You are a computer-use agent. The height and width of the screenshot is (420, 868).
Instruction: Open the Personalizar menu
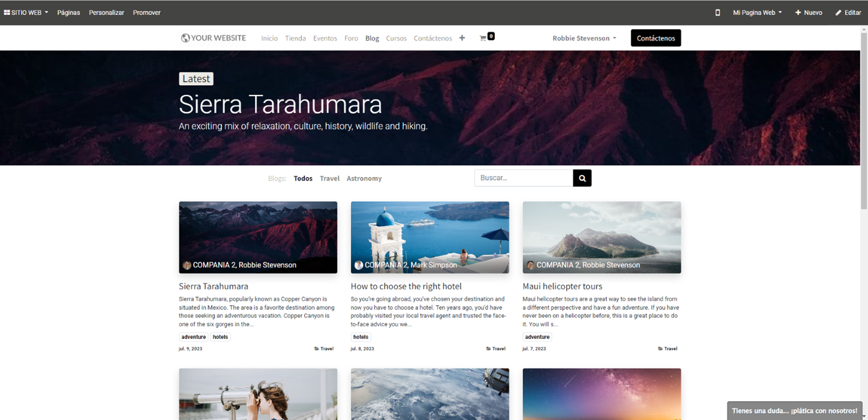click(106, 13)
